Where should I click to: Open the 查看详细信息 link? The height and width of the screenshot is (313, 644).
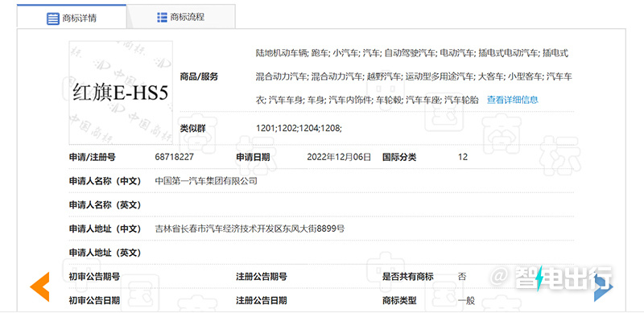[513, 100]
